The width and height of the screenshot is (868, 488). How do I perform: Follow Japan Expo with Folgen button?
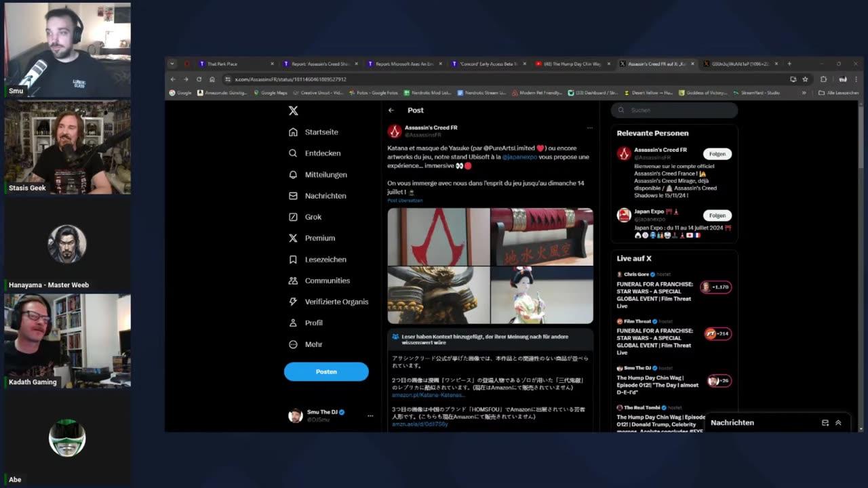(x=717, y=216)
